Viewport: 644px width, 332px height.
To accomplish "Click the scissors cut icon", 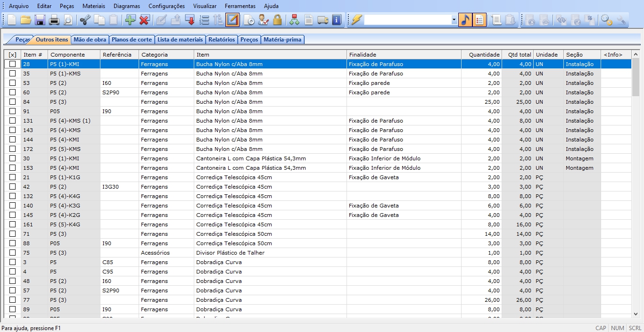I will coord(85,20).
